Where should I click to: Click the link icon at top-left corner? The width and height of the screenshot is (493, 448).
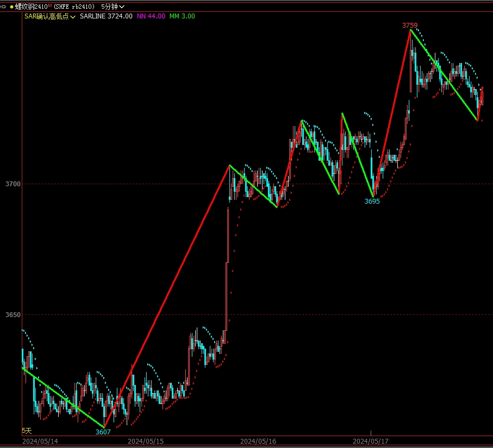click(3, 7)
